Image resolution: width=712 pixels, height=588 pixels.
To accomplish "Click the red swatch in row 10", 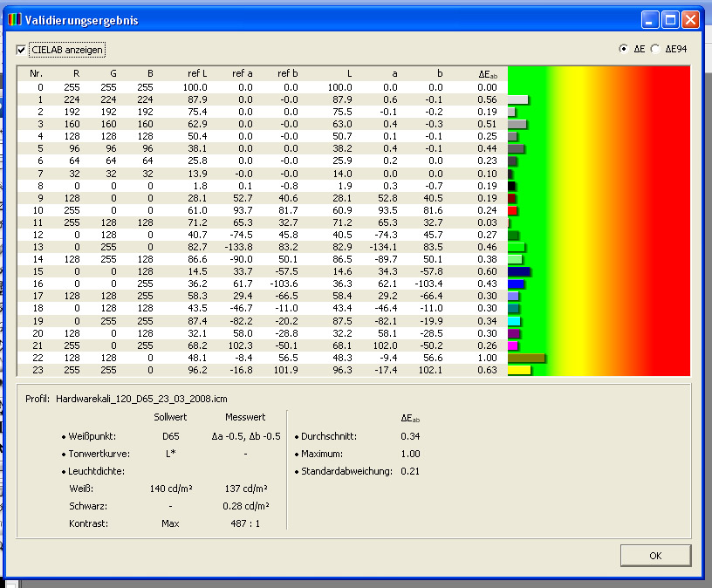I will [x=512, y=211].
